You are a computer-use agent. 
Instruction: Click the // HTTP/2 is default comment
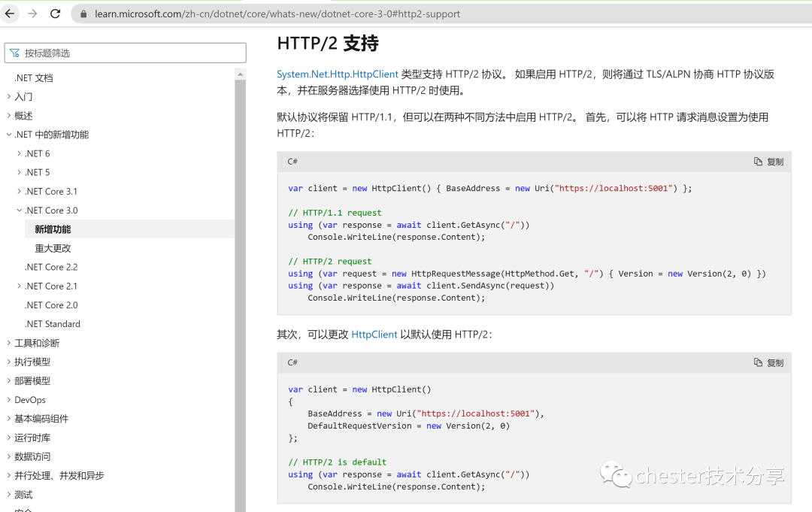pyautogui.click(x=337, y=462)
